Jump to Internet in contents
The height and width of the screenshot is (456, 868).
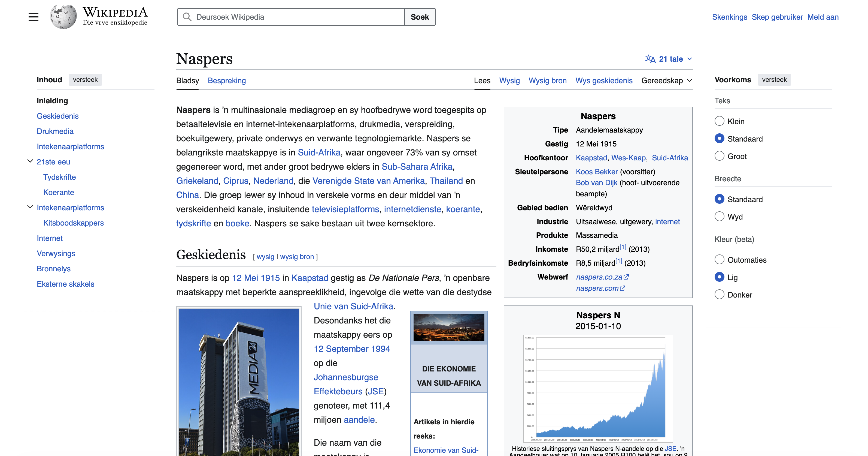50,238
